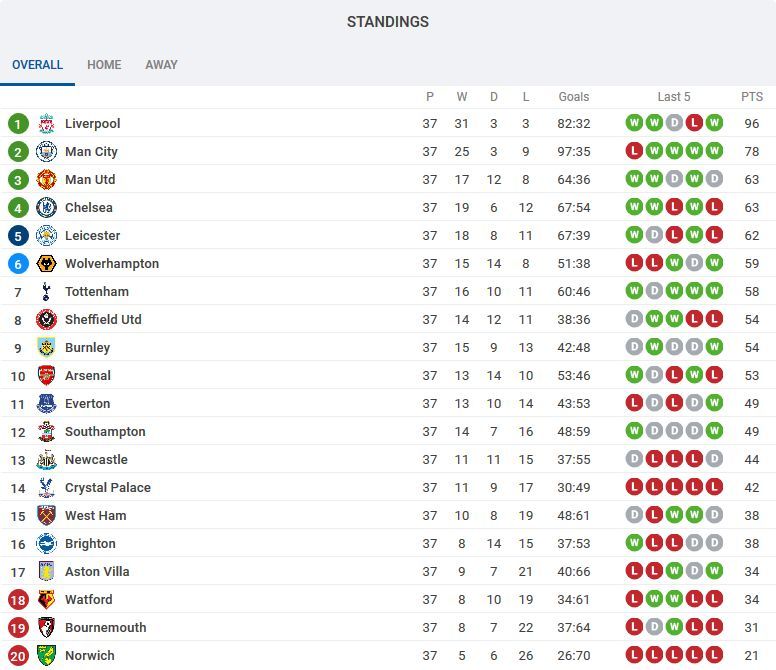This screenshot has width=776, height=670.
Task: Click the Leicester fox crest icon
Action: tap(46, 236)
